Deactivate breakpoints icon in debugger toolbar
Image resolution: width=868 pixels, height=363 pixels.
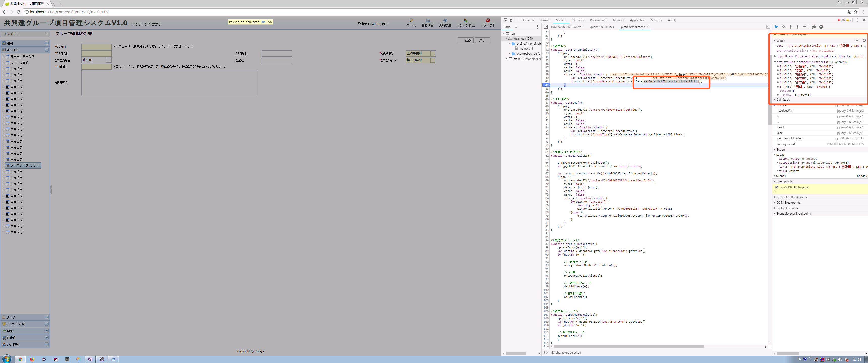coord(813,27)
